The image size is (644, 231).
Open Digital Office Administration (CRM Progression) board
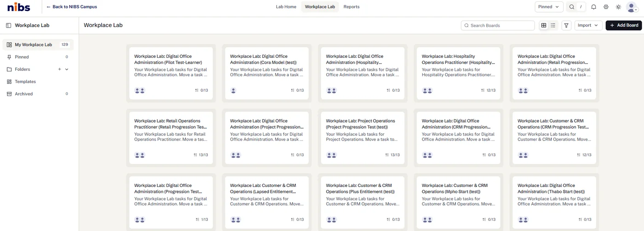coord(458,138)
